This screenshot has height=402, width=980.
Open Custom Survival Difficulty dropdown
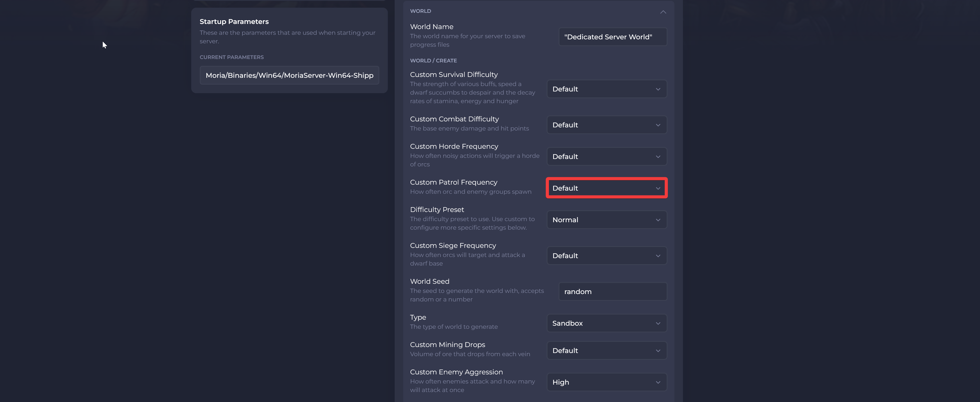click(x=607, y=89)
